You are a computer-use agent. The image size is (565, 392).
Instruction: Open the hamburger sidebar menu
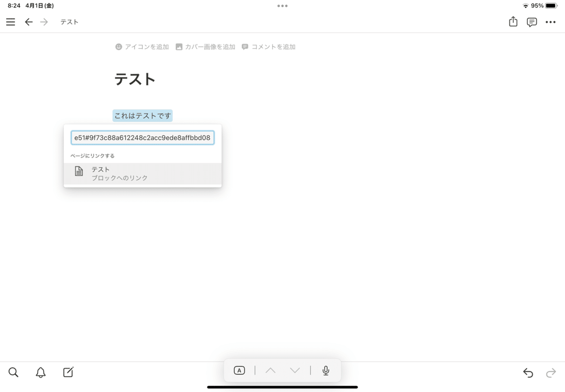(10, 22)
